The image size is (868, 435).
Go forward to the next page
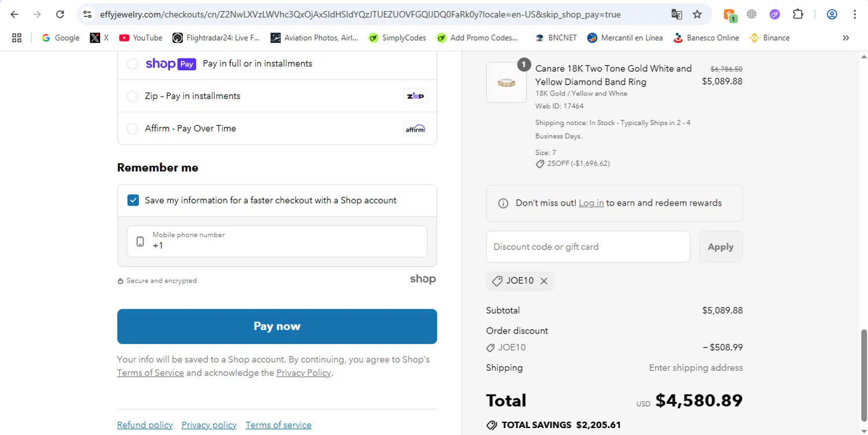pyautogui.click(x=37, y=14)
